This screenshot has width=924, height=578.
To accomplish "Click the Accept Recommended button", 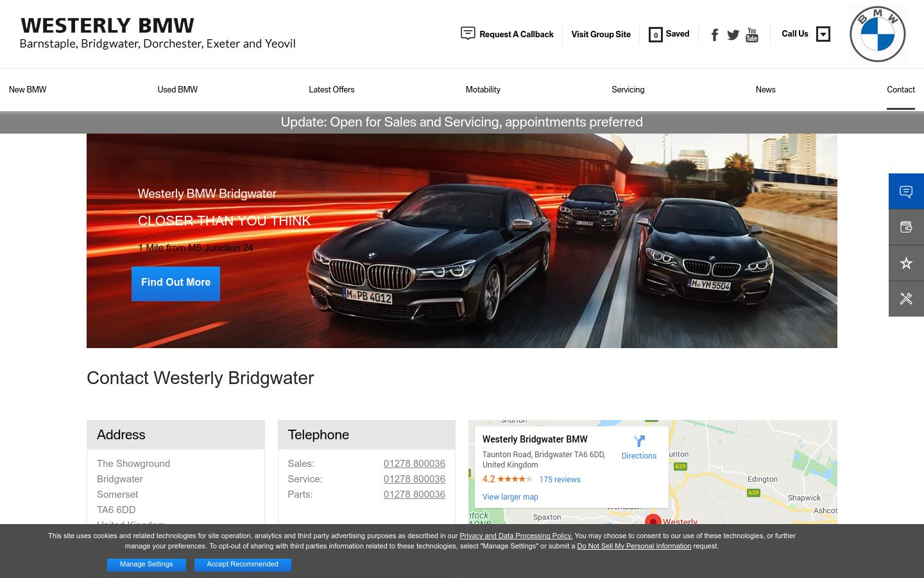I will click(x=243, y=565).
